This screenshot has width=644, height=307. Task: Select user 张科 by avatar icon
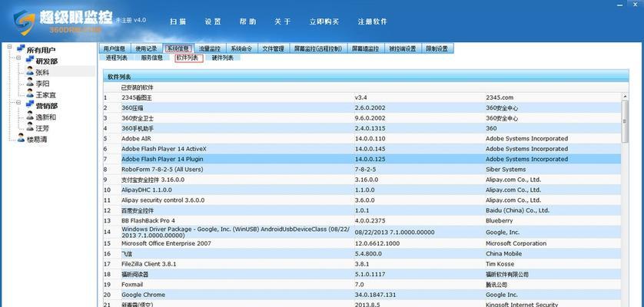coord(29,71)
